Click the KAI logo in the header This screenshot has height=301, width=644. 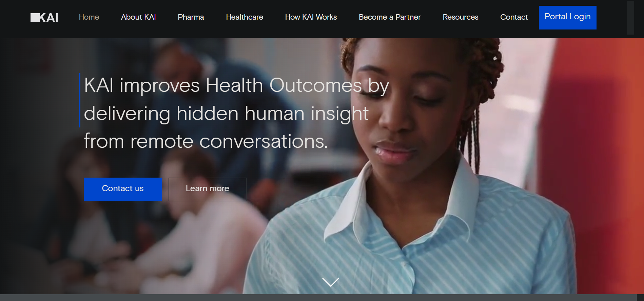(x=44, y=18)
